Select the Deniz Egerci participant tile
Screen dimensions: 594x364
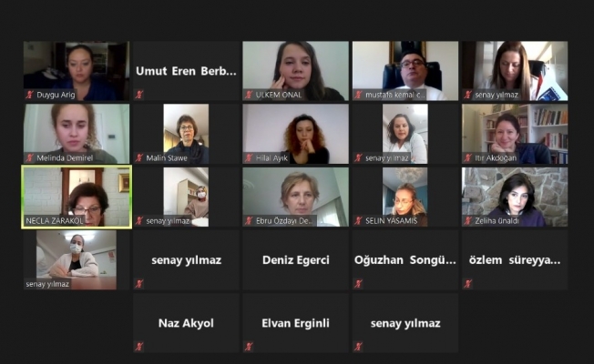pyautogui.click(x=295, y=260)
